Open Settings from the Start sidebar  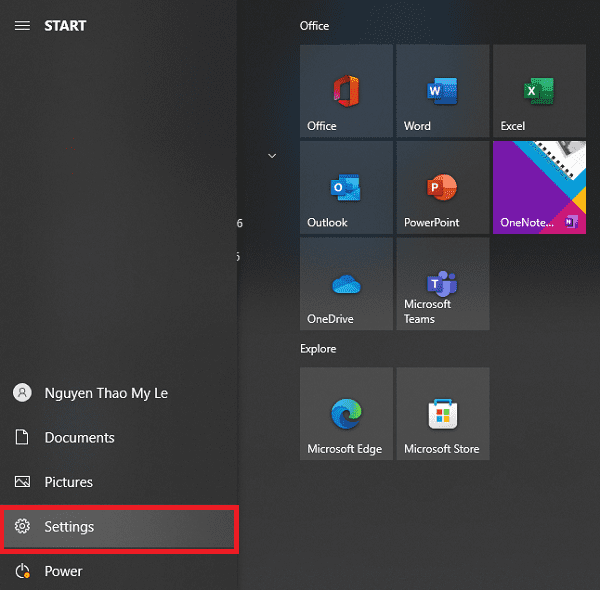point(119,527)
